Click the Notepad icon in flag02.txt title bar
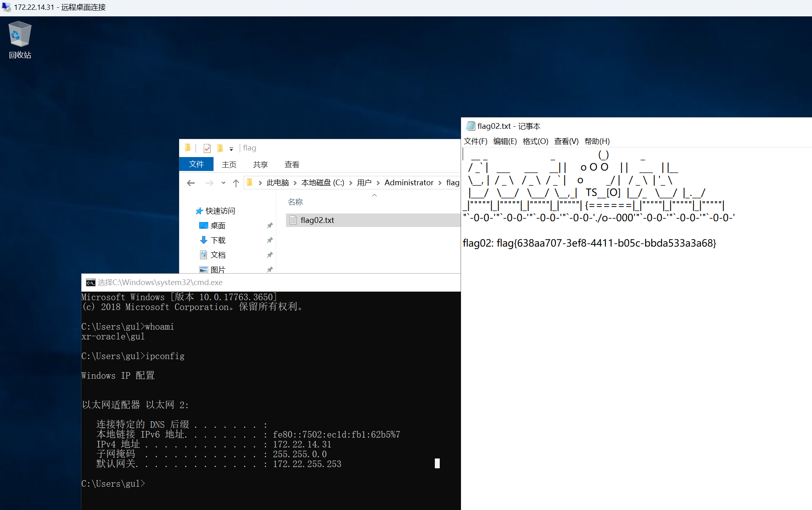Screen dimensions: 812x510 (470, 126)
